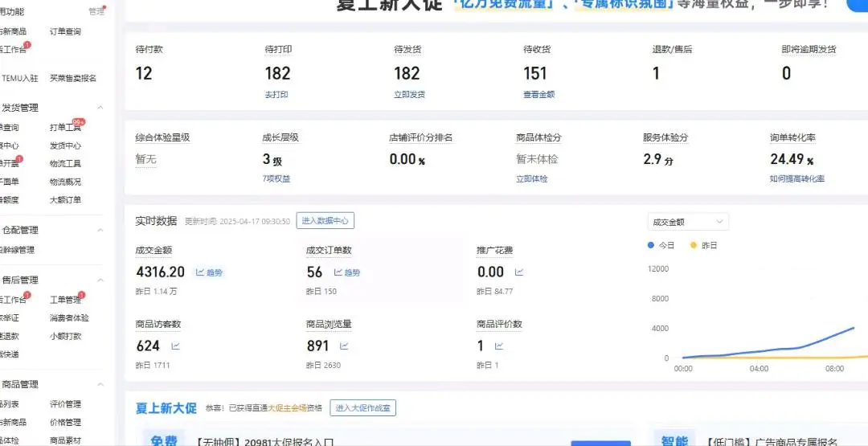Click the 即将逾期发货 count 0
868x446 pixels.
pyautogui.click(x=787, y=73)
